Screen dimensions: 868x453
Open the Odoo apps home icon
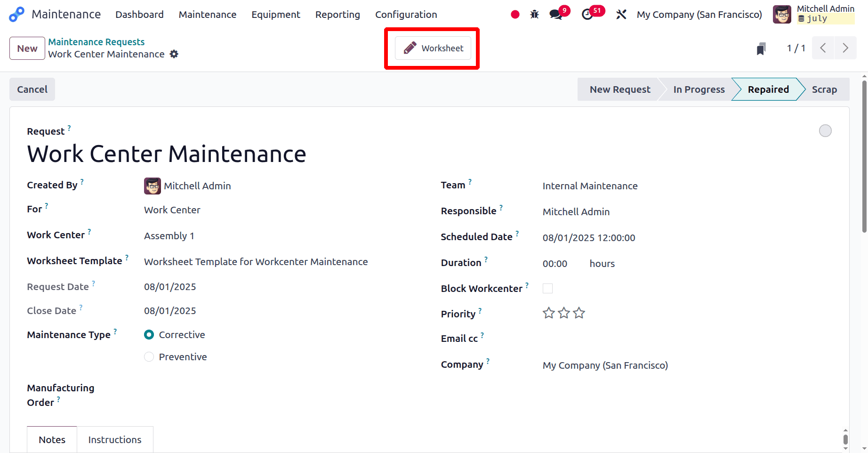pos(16,15)
